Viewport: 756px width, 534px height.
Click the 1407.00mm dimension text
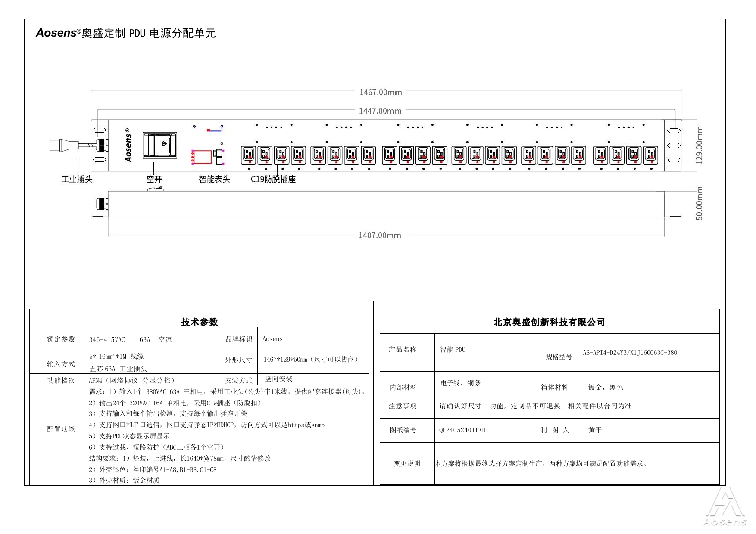[x=380, y=236]
